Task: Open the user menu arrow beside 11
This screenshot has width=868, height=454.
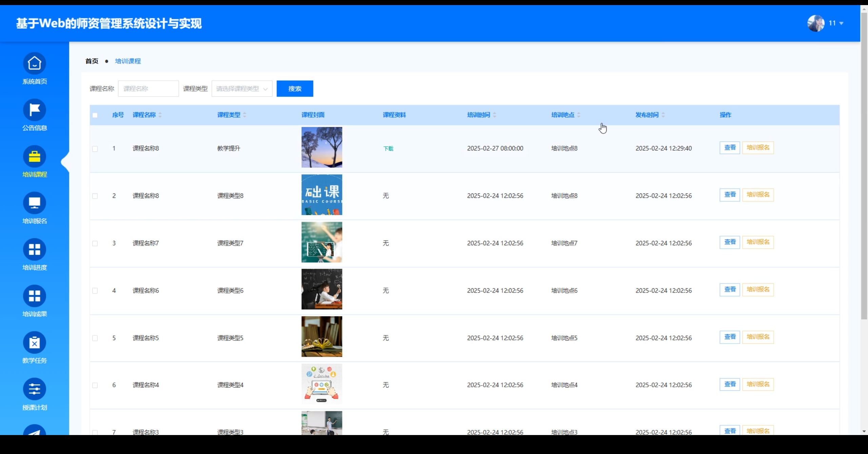Action: tap(841, 23)
